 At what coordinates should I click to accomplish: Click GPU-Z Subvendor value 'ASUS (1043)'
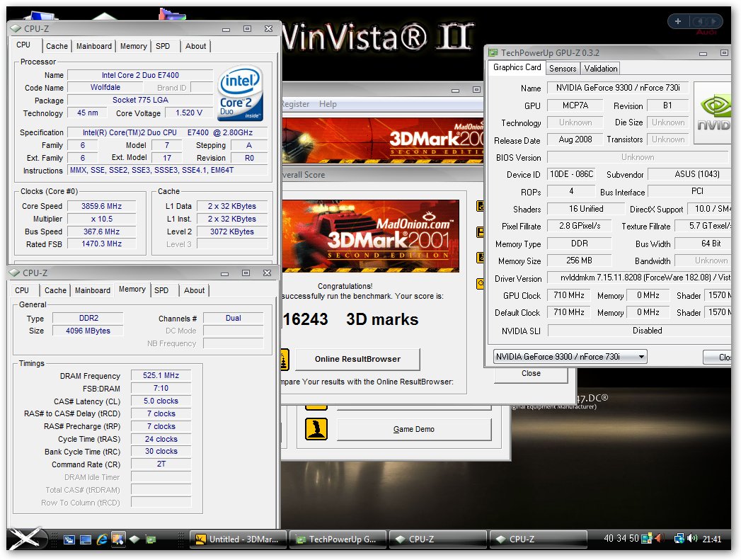pos(689,174)
